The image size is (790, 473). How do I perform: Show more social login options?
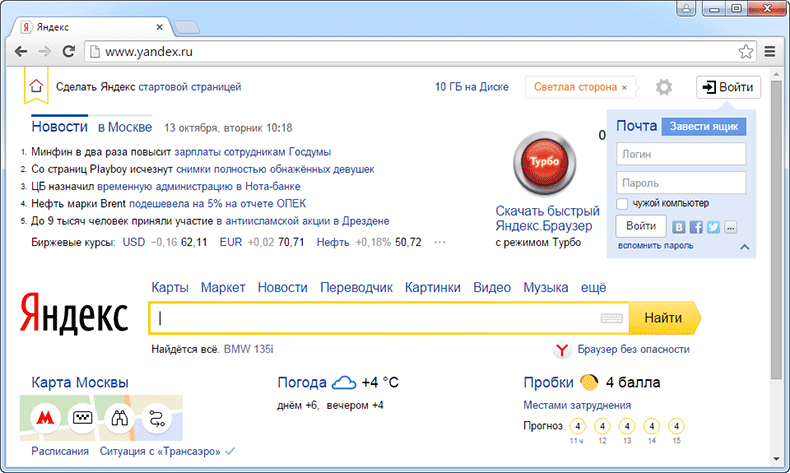click(x=731, y=227)
